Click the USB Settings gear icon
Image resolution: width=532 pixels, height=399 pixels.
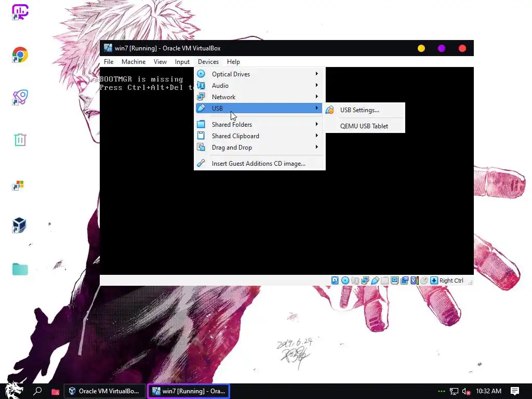click(x=330, y=110)
